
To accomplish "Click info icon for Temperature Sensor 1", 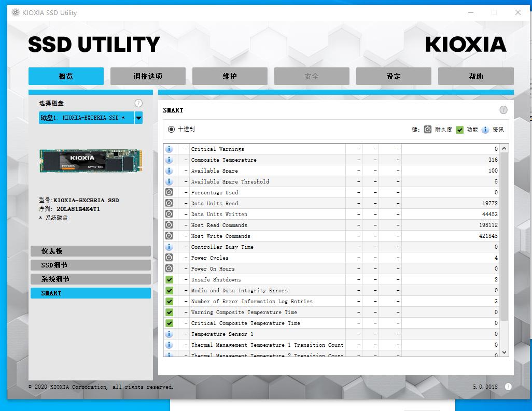I will tap(169, 334).
